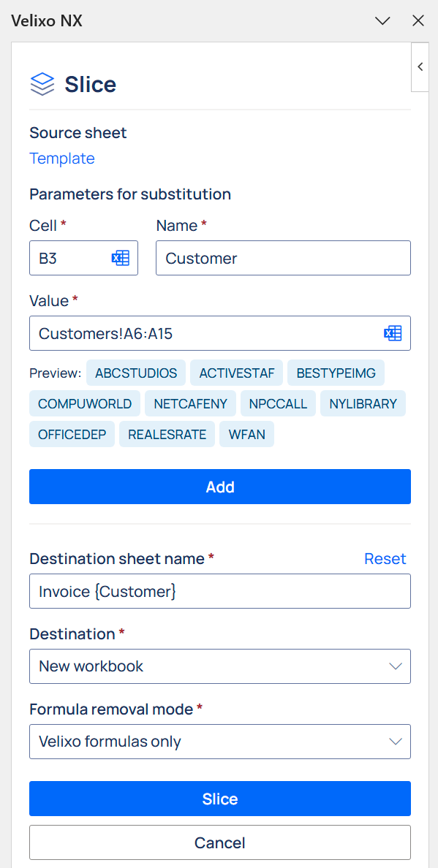Open the Template source sheet link
Image resolution: width=438 pixels, height=868 pixels.
pos(62,159)
